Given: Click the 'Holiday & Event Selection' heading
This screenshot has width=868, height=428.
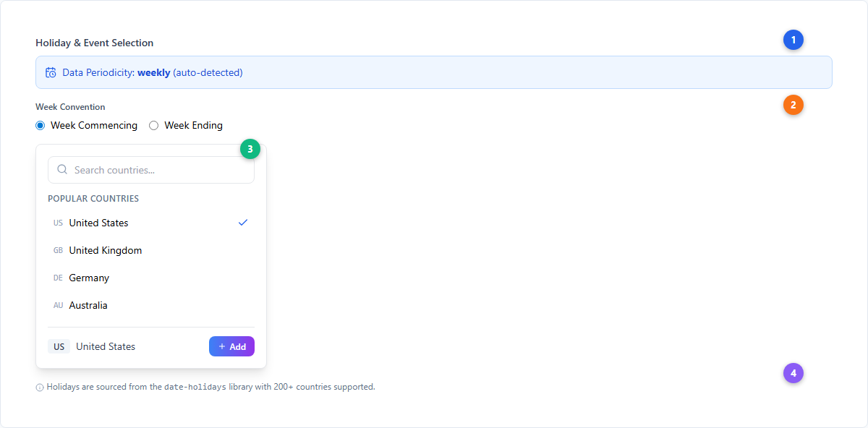Looking at the screenshot, I should 95,43.
